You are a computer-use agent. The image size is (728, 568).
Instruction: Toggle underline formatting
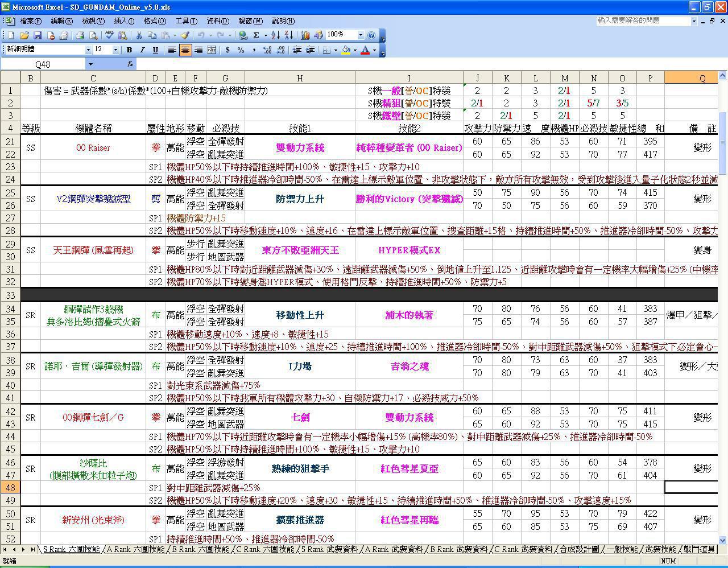tap(155, 50)
